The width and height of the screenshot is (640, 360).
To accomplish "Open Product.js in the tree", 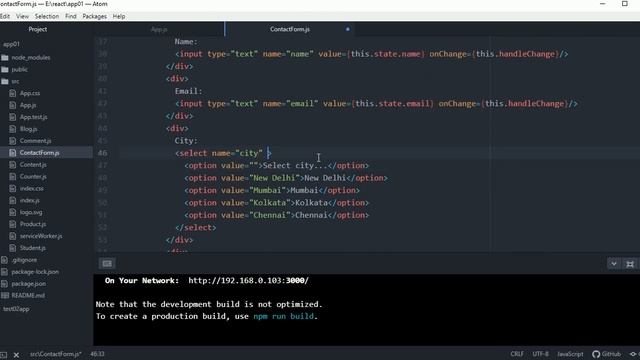I will click(33, 224).
